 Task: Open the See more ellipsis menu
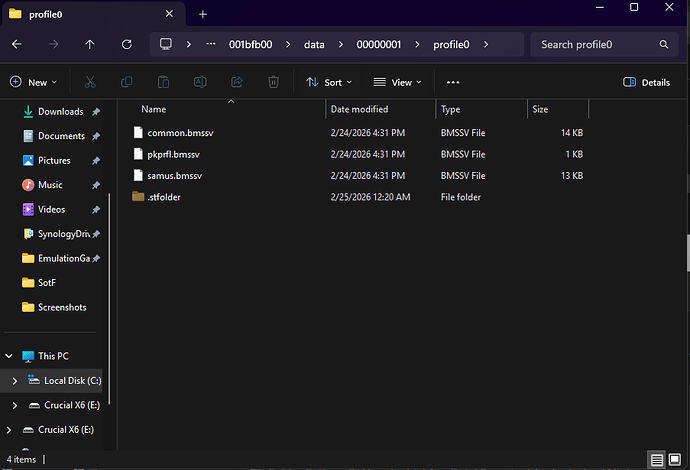click(x=453, y=82)
